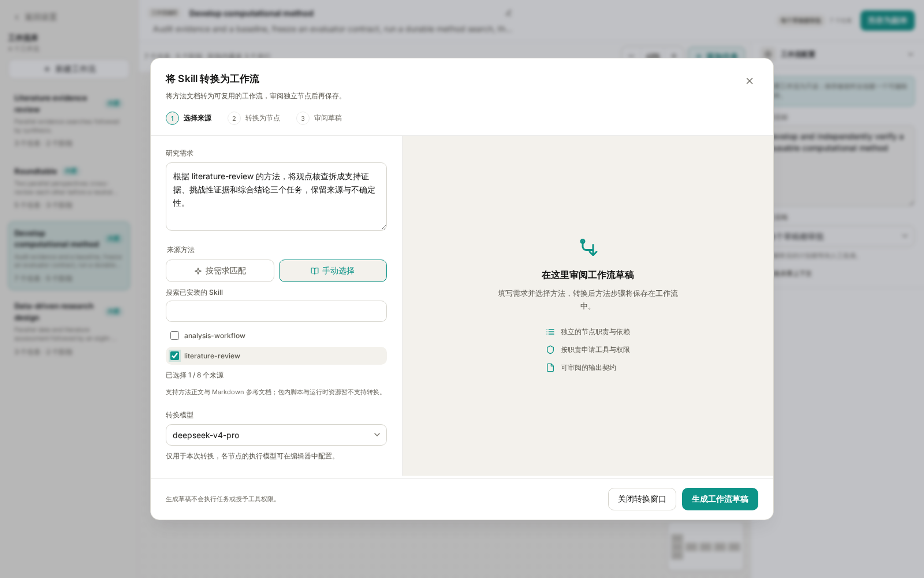Select step 1 选择来源
This screenshot has height=578, width=924.
tap(189, 118)
